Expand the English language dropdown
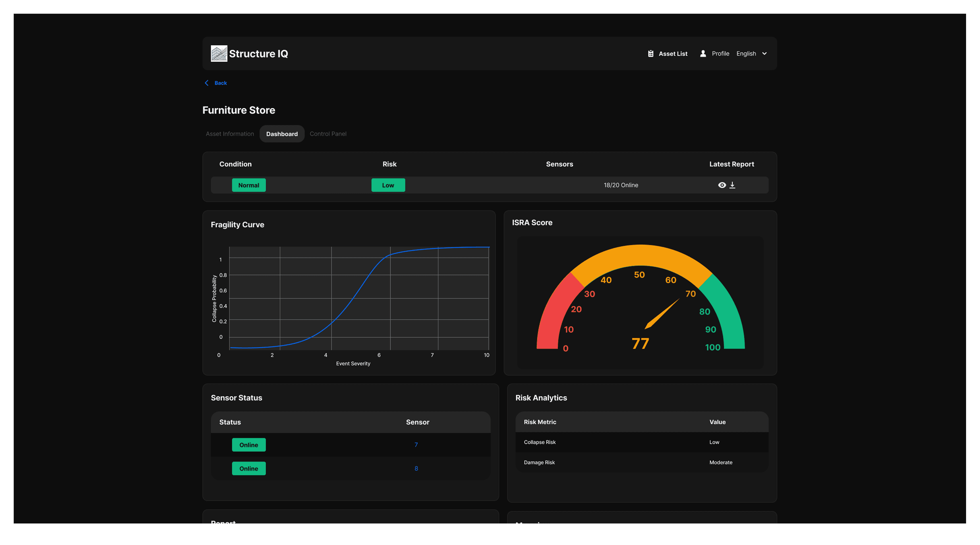The height and width of the screenshot is (545, 980). click(x=746, y=54)
